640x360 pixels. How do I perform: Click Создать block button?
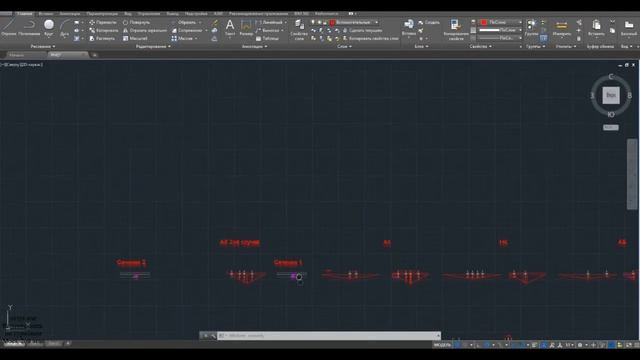tap(429, 22)
